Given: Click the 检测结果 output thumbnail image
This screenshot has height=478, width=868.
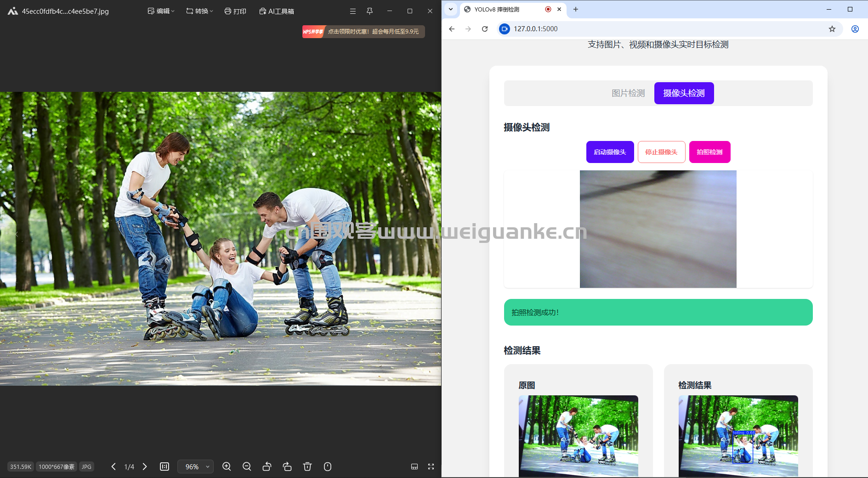Looking at the screenshot, I should tap(738, 436).
